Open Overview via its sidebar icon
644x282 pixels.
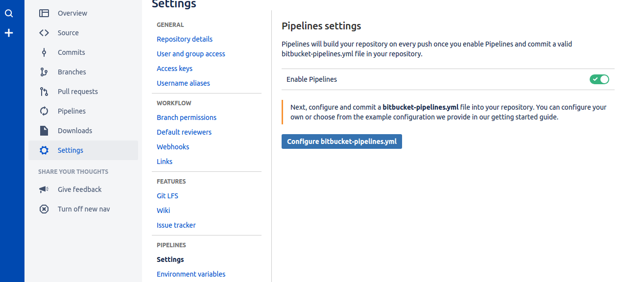tap(44, 13)
